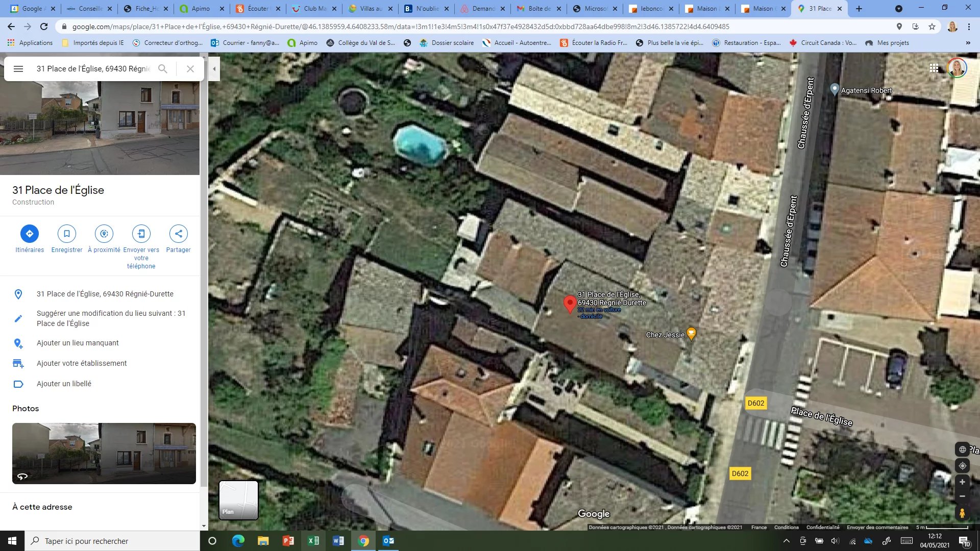Click Suggérer une modification du lieu
Viewport: 980px width, 551px height.
point(100,318)
